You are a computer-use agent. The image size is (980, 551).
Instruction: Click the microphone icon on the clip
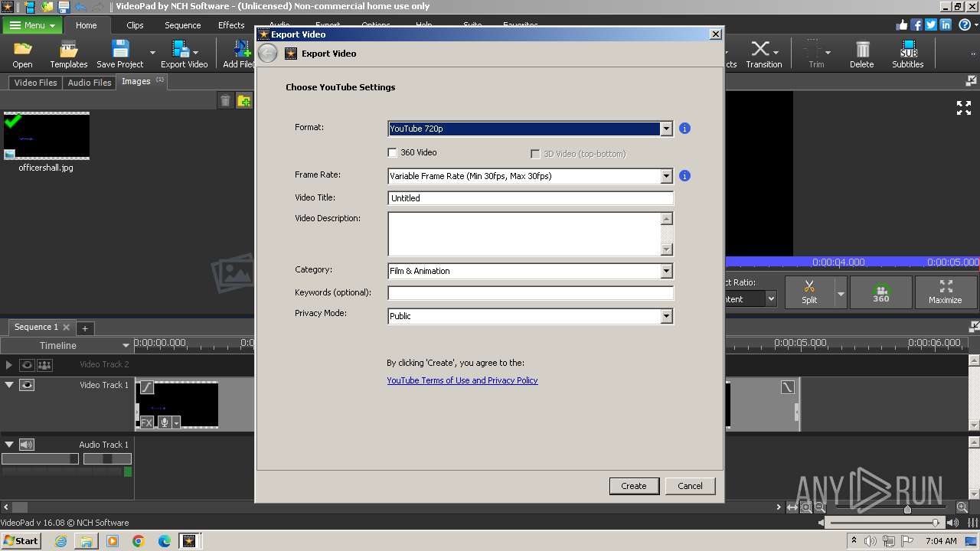point(164,422)
